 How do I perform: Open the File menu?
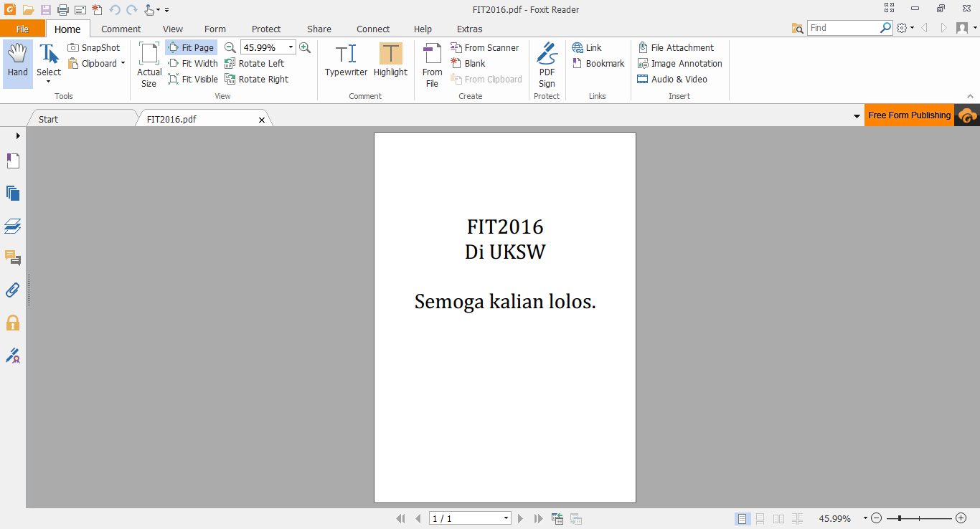coord(22,29)
